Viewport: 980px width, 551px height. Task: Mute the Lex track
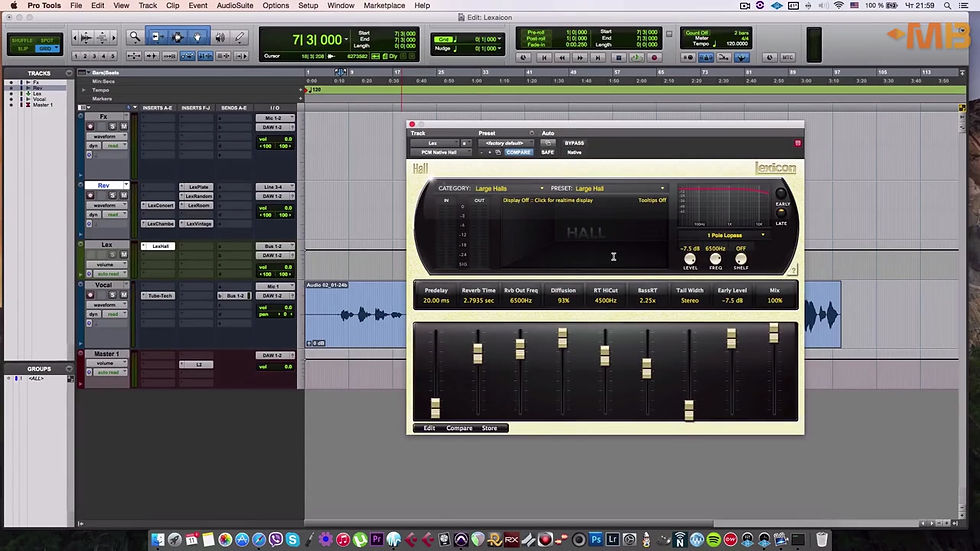pos(124,255)
